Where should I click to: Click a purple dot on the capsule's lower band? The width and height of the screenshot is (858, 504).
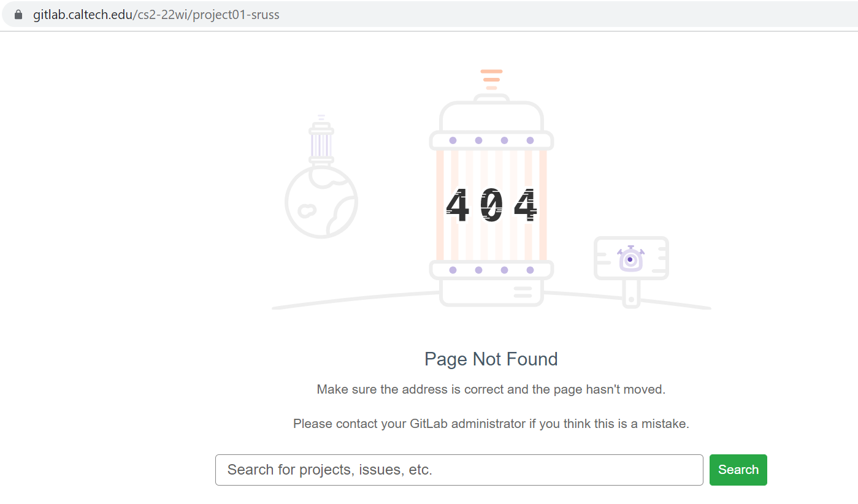[453, 270]
